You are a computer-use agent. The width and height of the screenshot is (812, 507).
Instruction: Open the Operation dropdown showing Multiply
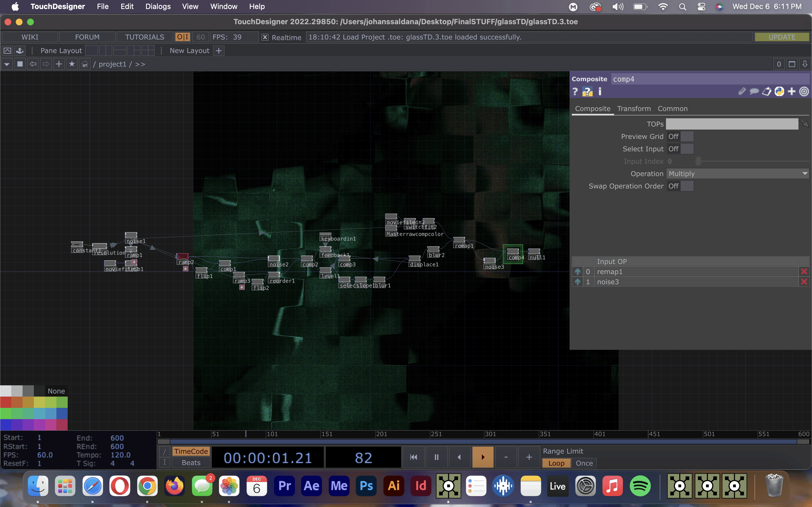pos(738,174)
